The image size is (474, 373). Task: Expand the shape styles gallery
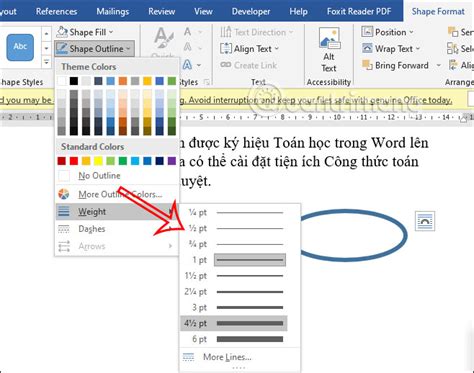46,62
